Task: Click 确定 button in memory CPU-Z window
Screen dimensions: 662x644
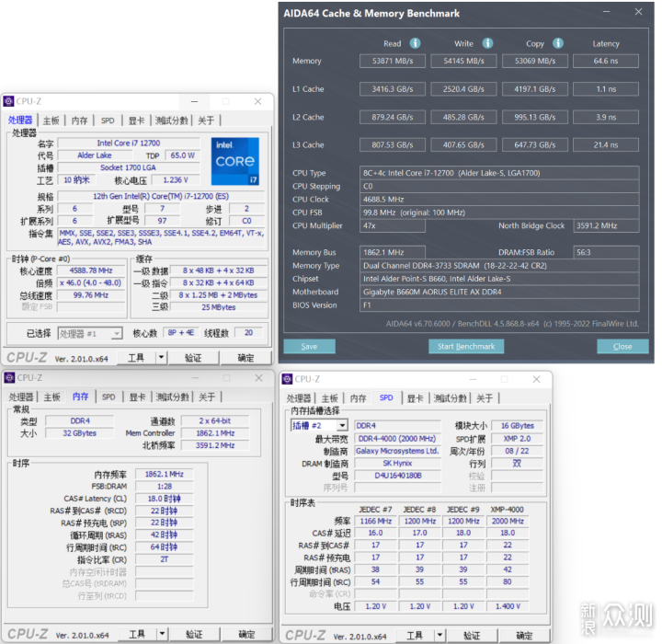Action: pos(246,634)
